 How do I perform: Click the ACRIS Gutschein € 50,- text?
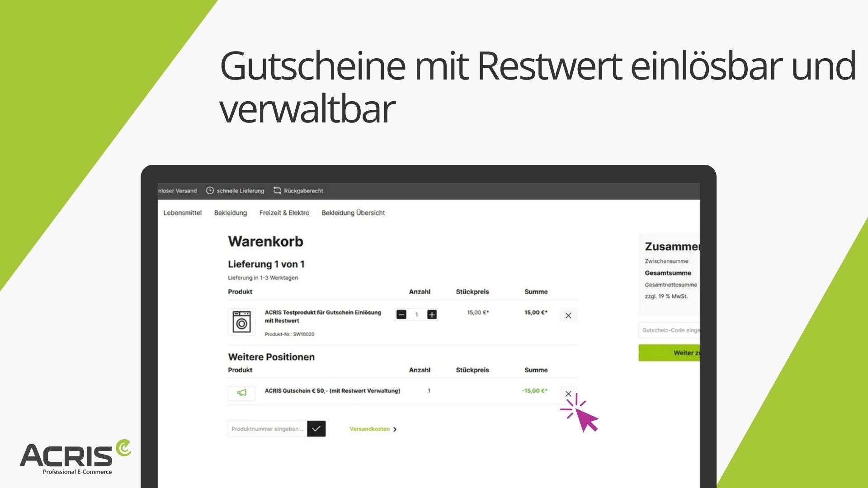point(332,391)
